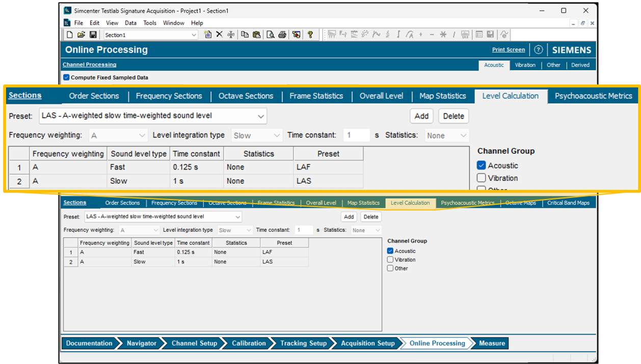This screenshot has width=641, height=364.
Task: Print using the printer toolbar icon
Action: point(282,35)
